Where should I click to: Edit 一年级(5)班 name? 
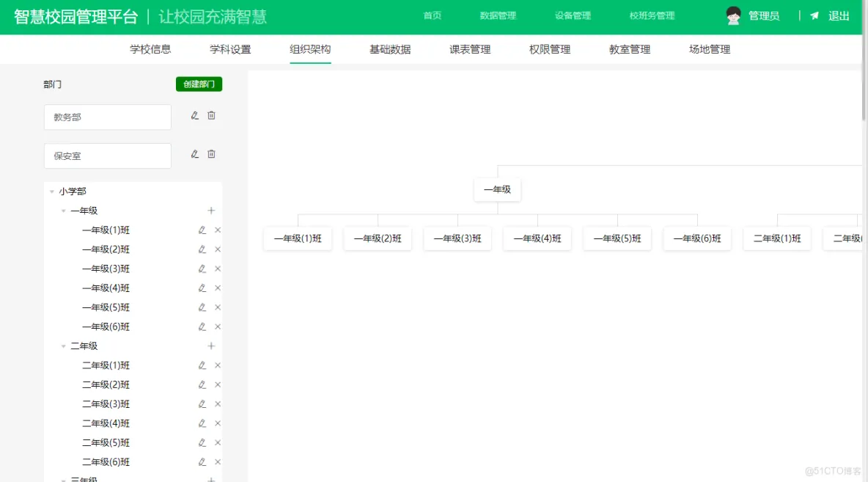(202, 307)
